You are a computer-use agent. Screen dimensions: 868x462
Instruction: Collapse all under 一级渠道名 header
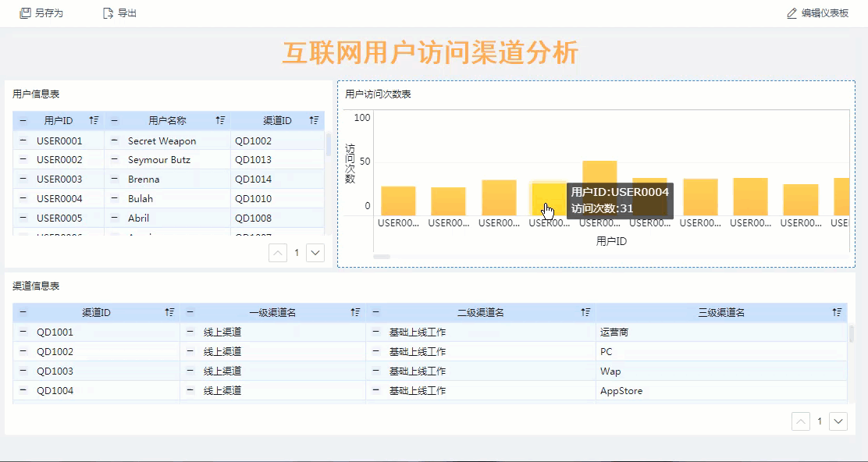(x=190, y=313)
